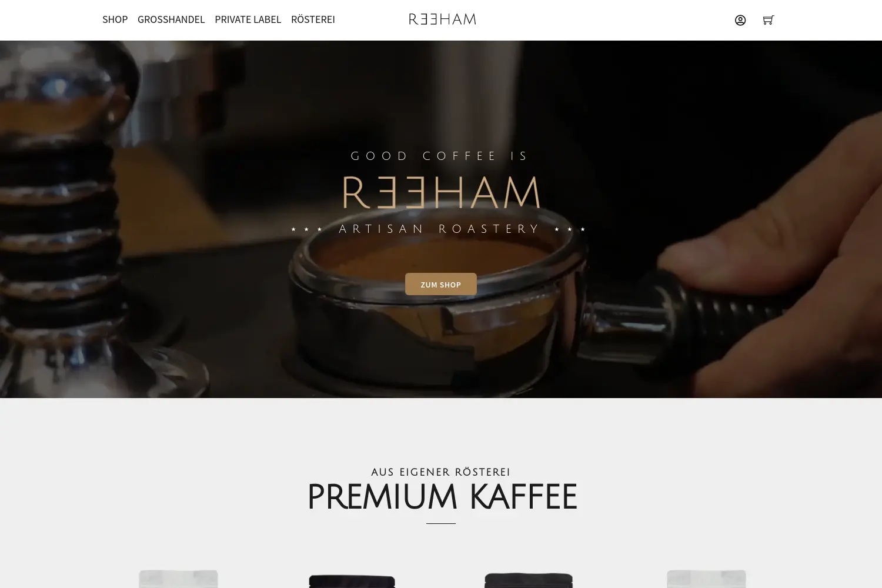Image resolution: width=882 pixels, height=588 pixels.
Task: Click the large gold REEHAM hero logo
Action: (x=441, y=192)
